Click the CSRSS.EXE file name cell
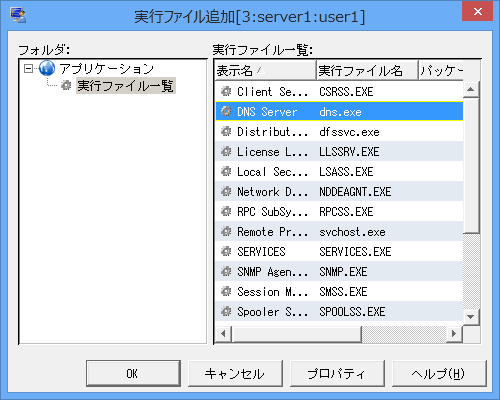Screen dimensions: 500x400 (346, 91)
